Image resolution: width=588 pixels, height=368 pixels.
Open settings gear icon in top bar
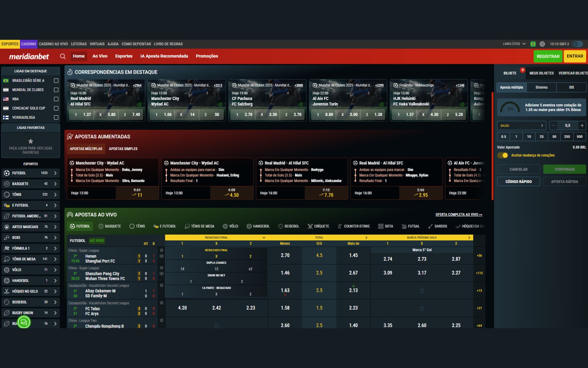[x=542, y=44]
